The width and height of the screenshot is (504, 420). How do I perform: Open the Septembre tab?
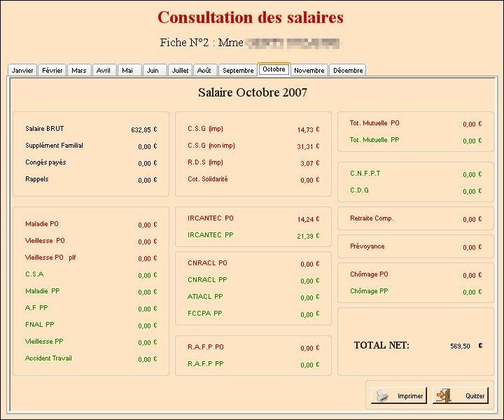coord(238,71)
